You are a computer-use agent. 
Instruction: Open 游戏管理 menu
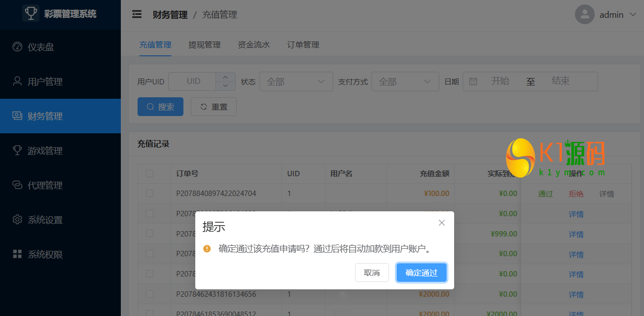coord(60,151)
